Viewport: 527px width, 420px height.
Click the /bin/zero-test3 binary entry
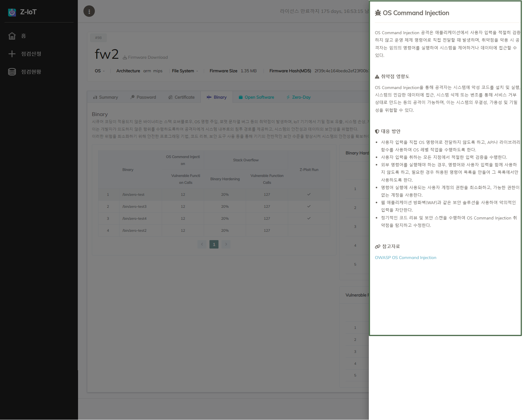(134, 207)
